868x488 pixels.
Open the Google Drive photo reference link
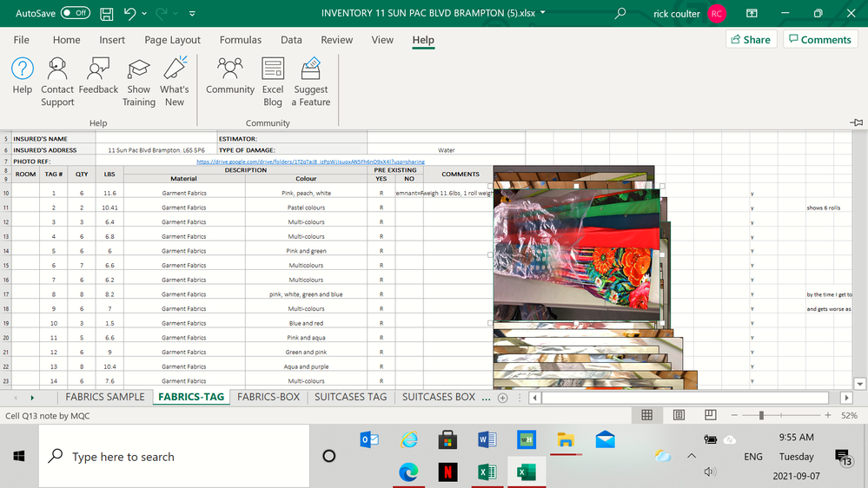coord(310,162)
